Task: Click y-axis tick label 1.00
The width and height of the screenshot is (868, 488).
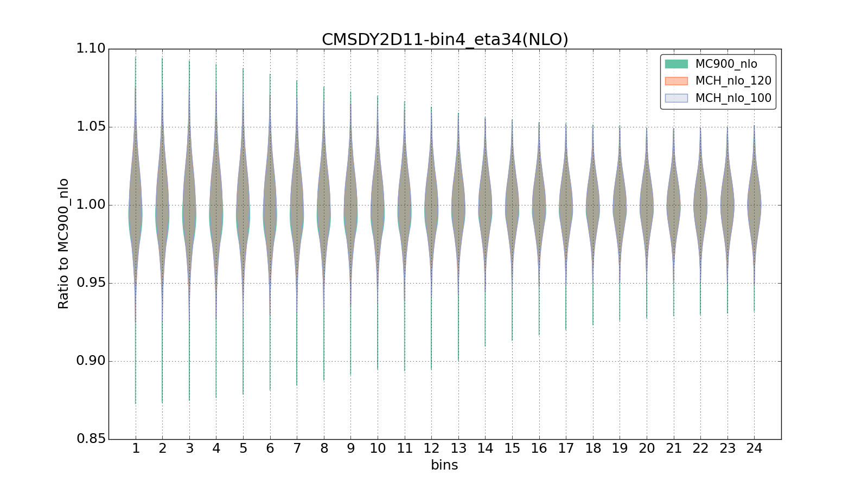Action: [x=91, y=205]
